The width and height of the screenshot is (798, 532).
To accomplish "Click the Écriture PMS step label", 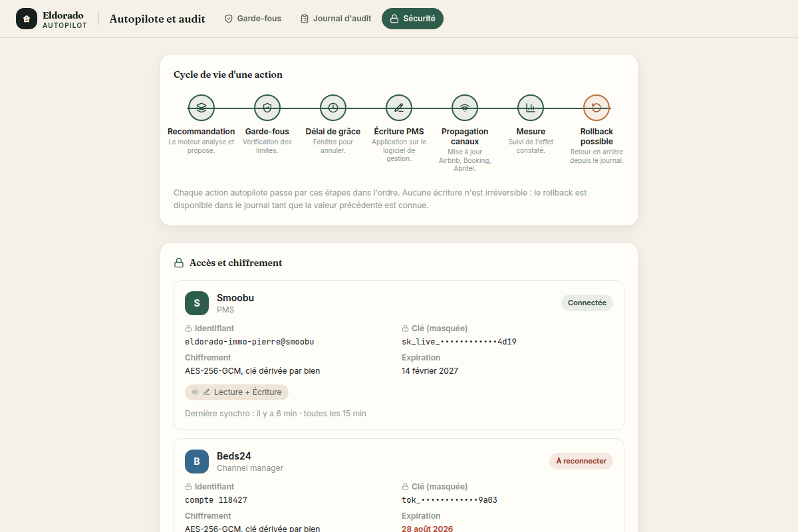I will [399, 132].
